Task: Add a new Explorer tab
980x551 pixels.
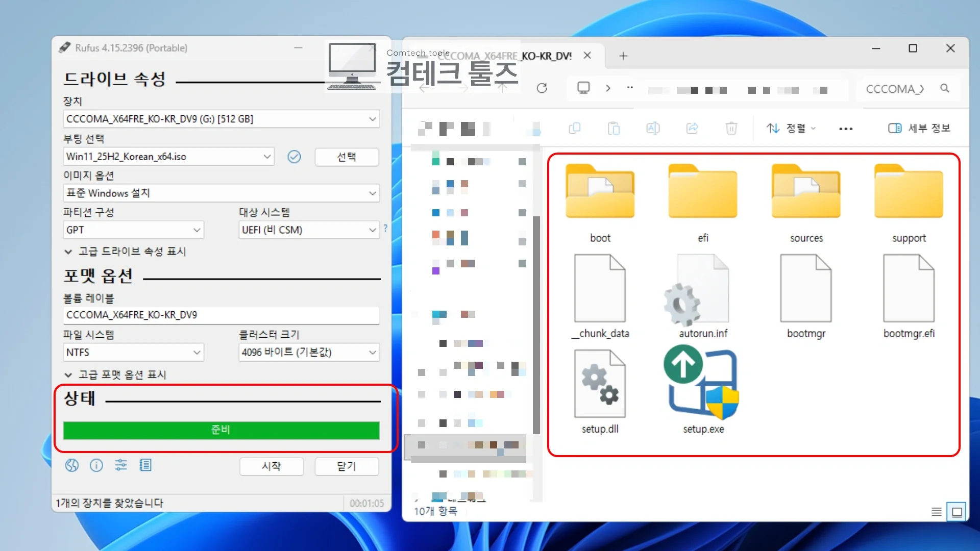Action: [623, 56]
